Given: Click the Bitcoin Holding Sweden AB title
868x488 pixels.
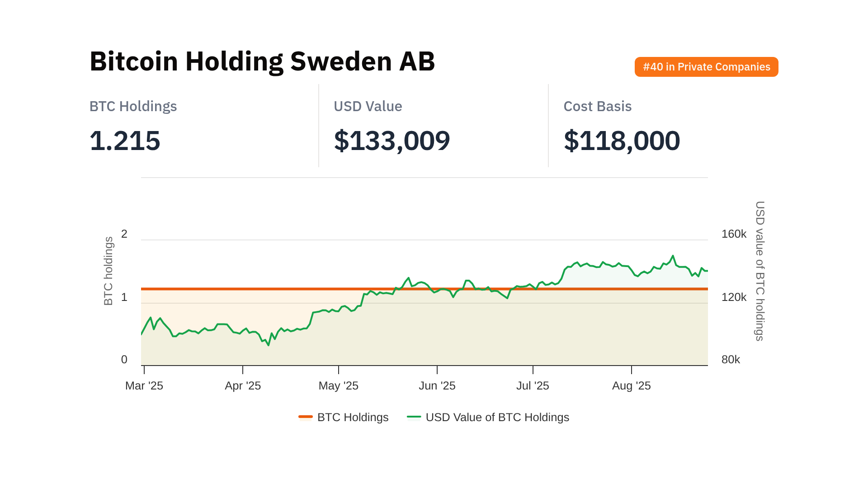Looking at the screenshot, I should click(262, 61).
